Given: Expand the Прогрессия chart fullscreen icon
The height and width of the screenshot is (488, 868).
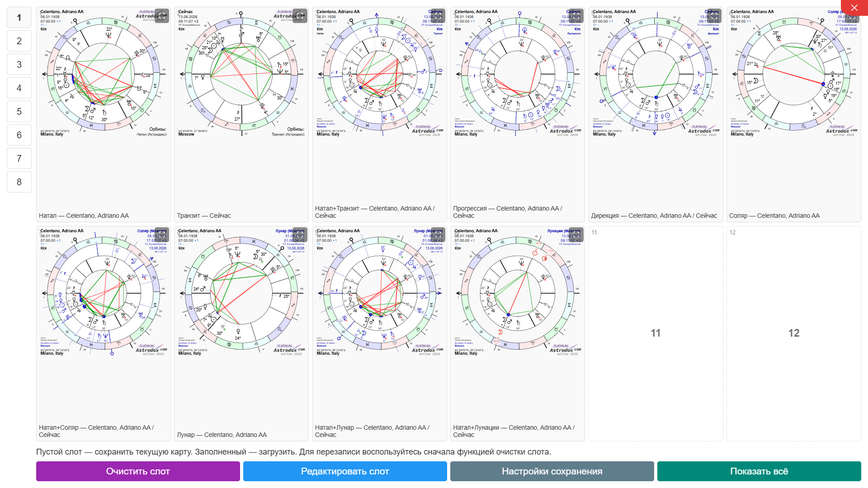Looking at the screenshot, I should click(576, 16).
